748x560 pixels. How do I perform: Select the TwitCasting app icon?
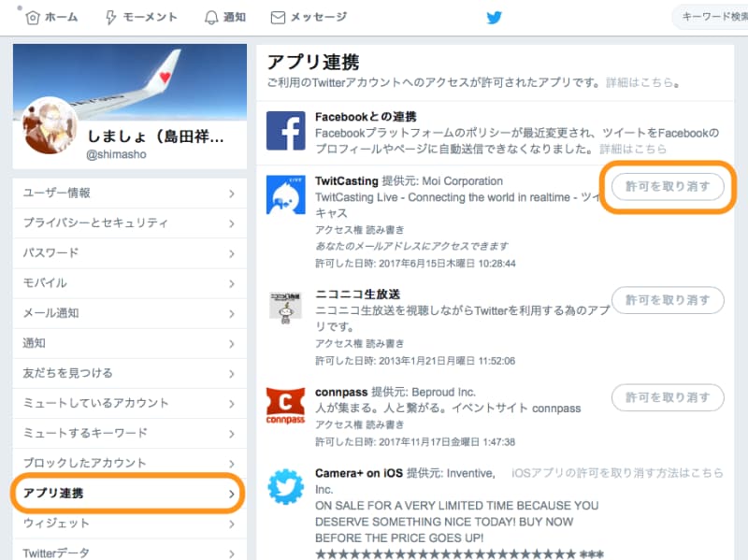pyautogui.click(x=285, y=194)
